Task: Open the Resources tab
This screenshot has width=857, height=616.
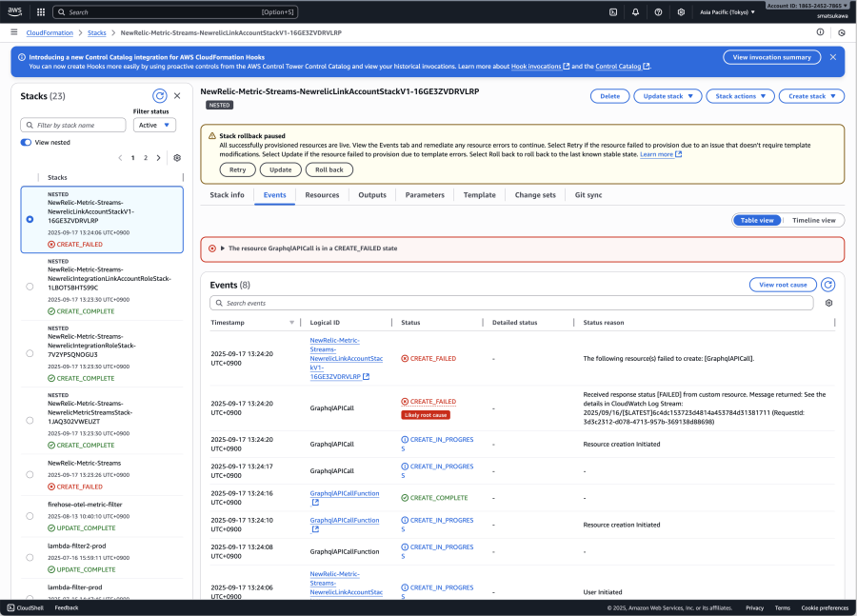Action: [322, 195]
